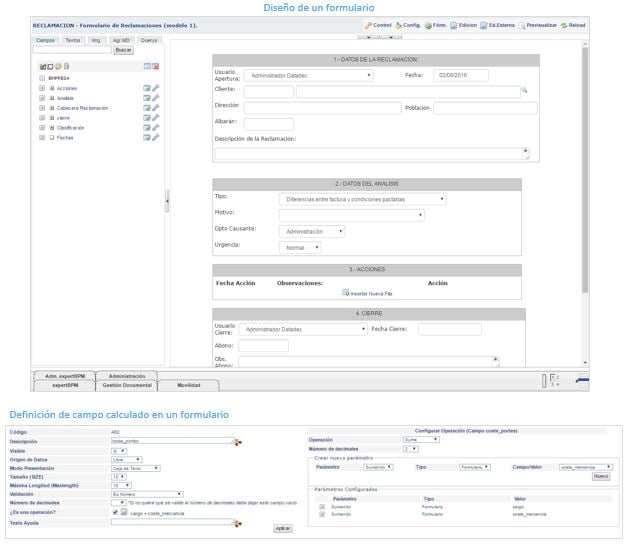
Task: Click the Albarán input field
Action: point(269,124)
